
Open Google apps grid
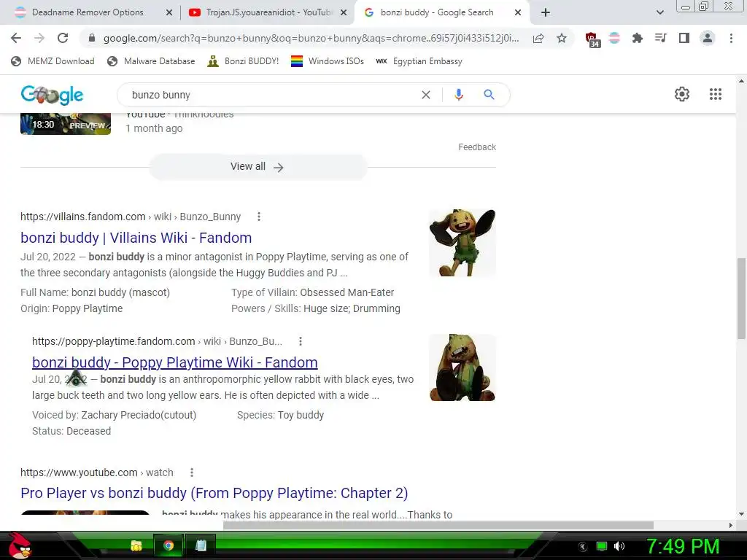(716, 94)
